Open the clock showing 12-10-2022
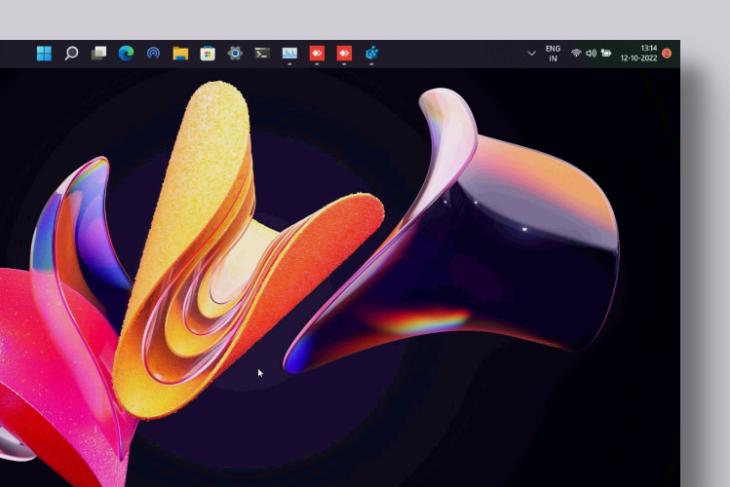The height and width of the screenshot is (487, 730). click(641, 54)
